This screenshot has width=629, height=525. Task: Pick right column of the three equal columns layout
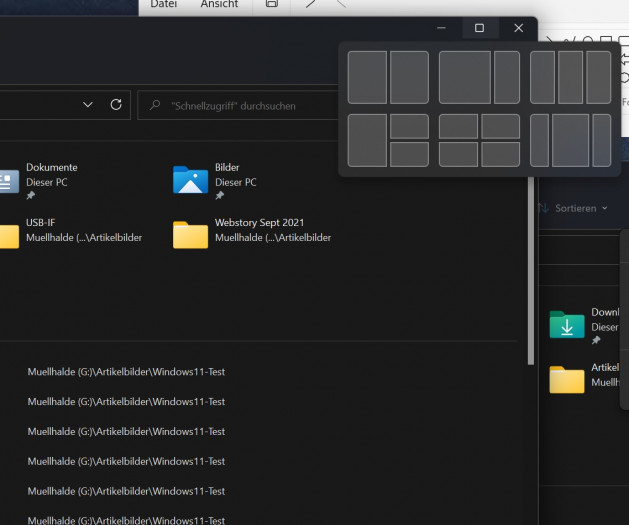point(599,77)
